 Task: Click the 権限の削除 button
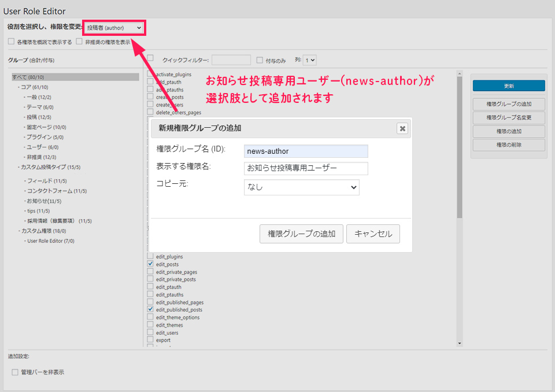pos(509,145)
